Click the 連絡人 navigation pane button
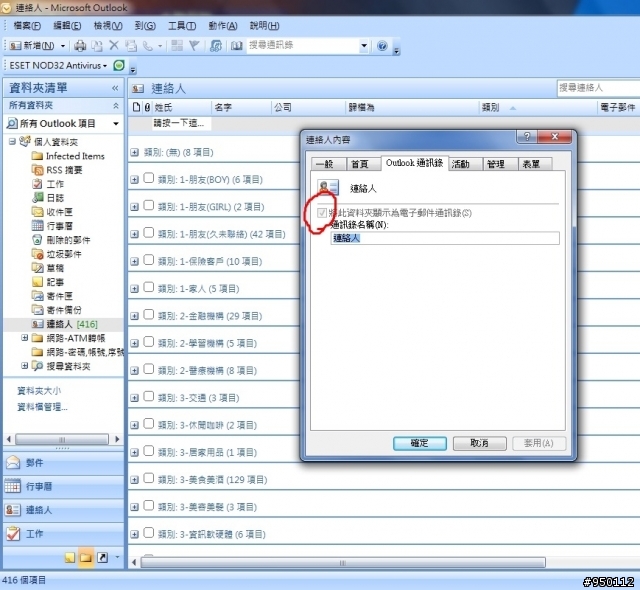 63,510
